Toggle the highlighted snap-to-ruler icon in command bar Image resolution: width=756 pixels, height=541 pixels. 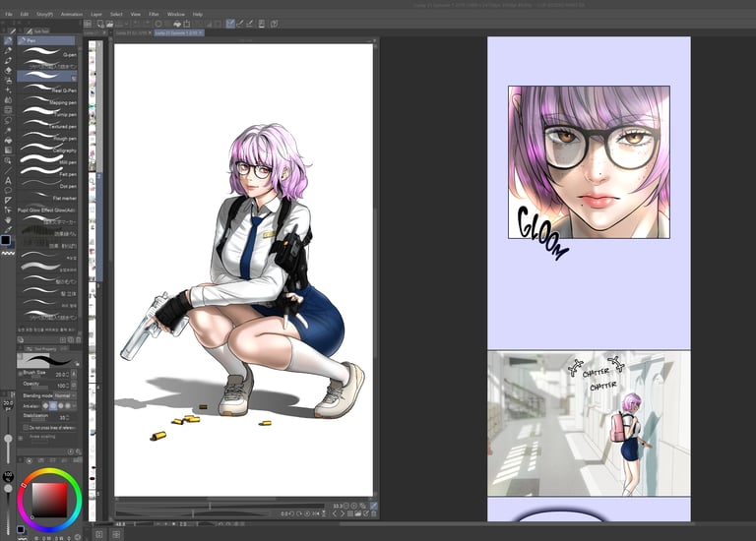point(230,24)
